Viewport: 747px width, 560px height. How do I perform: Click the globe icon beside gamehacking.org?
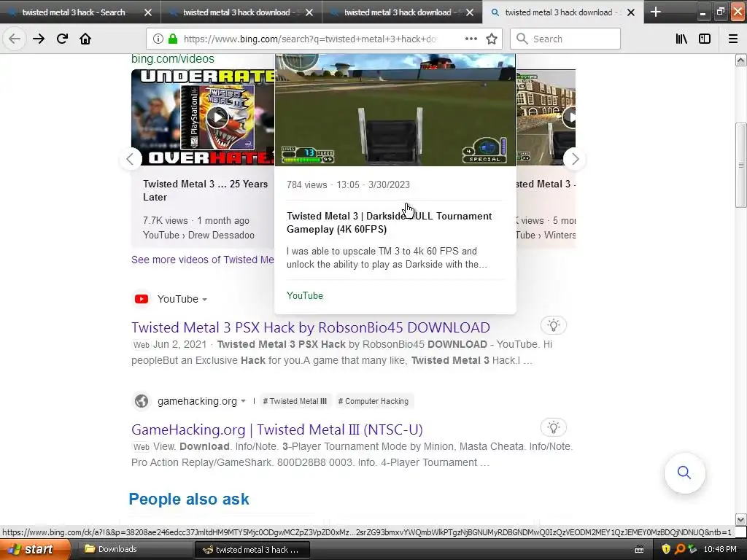[142, 401]
